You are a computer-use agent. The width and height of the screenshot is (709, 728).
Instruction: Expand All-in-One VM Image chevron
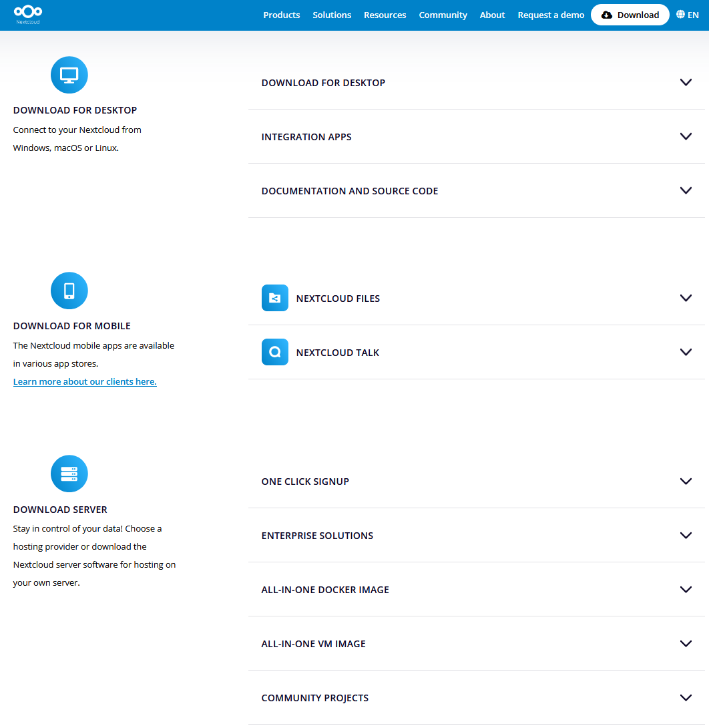coord(686,643)
